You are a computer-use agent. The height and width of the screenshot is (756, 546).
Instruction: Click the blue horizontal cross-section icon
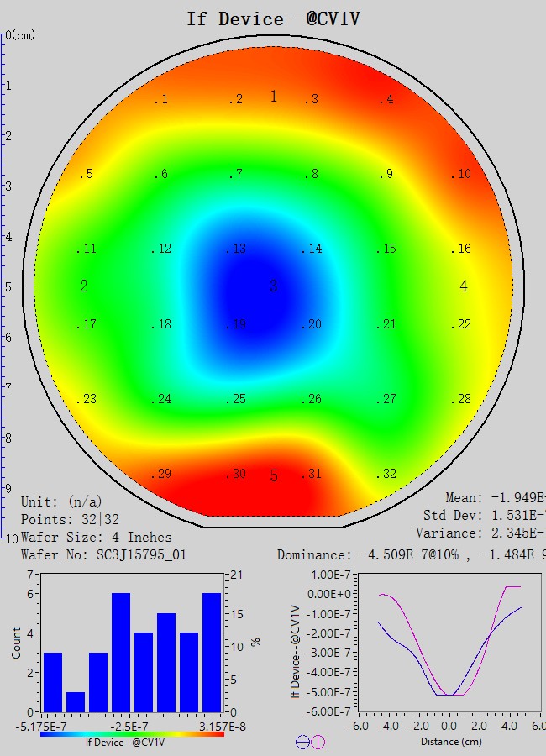click(302, 742)
